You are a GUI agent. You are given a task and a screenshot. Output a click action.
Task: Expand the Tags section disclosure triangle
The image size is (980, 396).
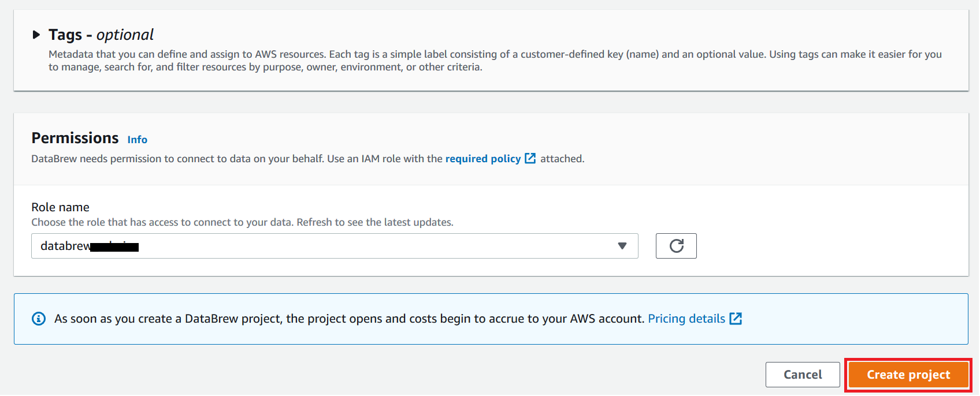[36, 35]
